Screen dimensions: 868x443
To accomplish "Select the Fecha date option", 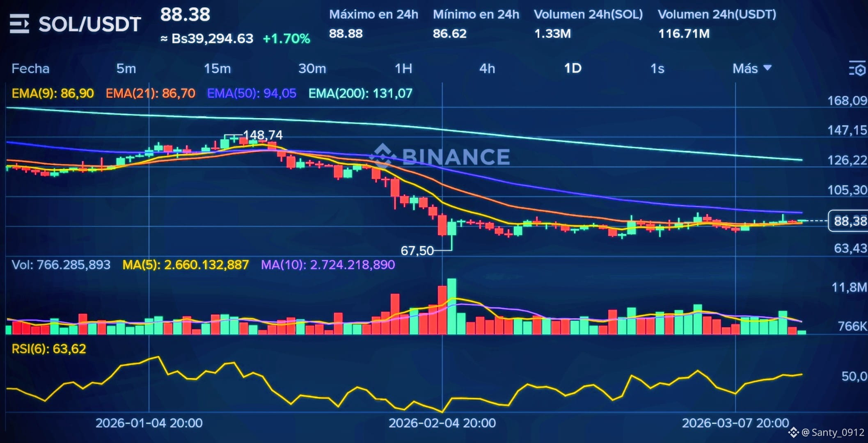I will point(30,69).
